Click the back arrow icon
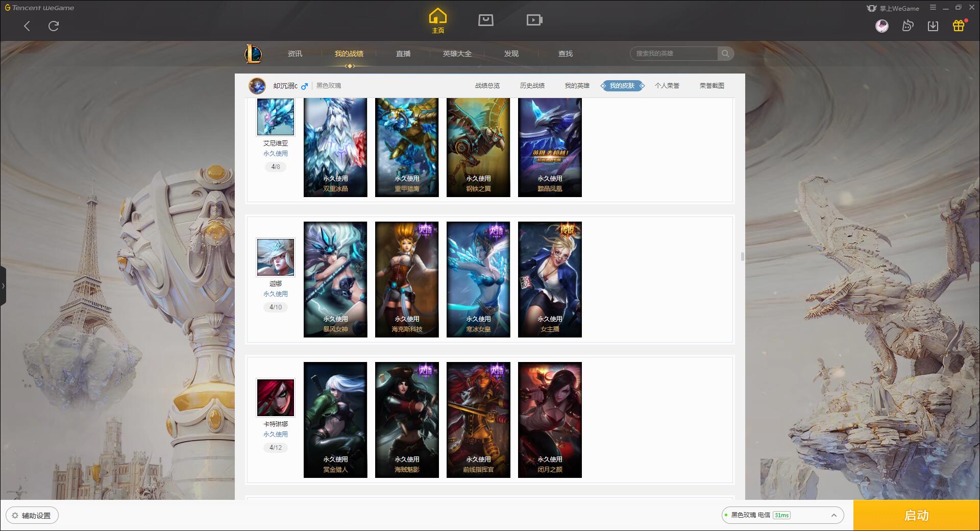Viewport: 980px width, 531px height. click(27, 26)
